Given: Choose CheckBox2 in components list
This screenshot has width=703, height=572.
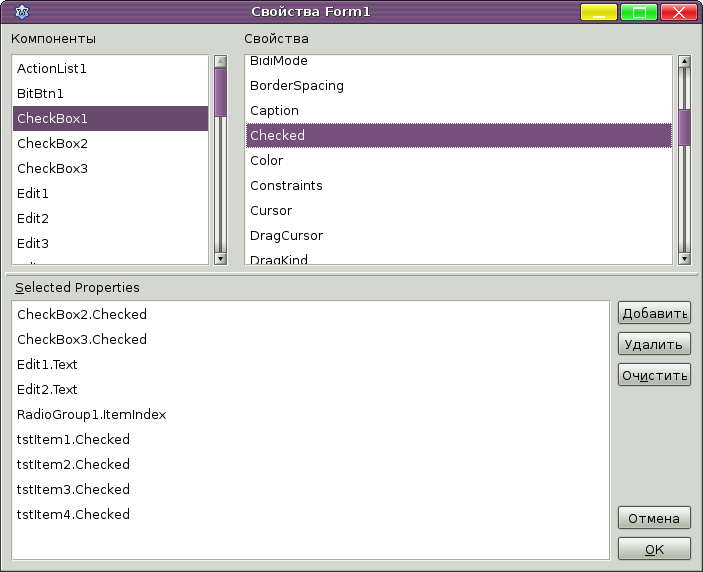Looking at the screenshot, I should point(52,144).
